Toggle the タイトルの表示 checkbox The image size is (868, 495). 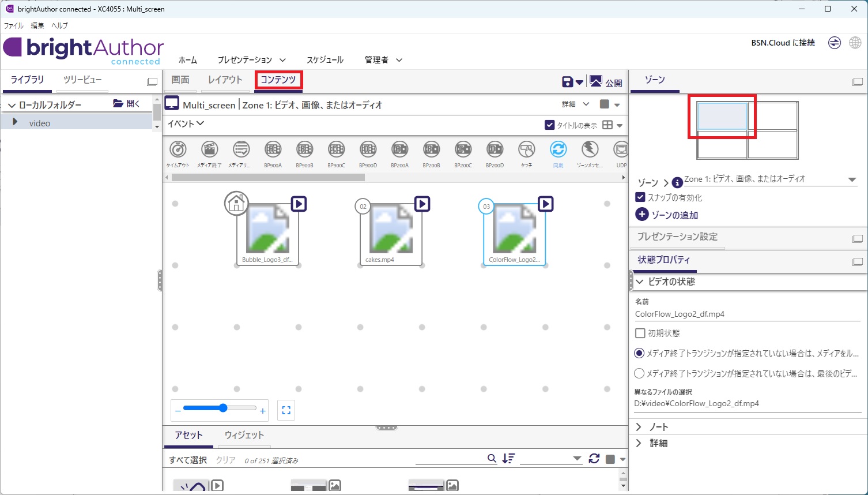coord(550,125)
